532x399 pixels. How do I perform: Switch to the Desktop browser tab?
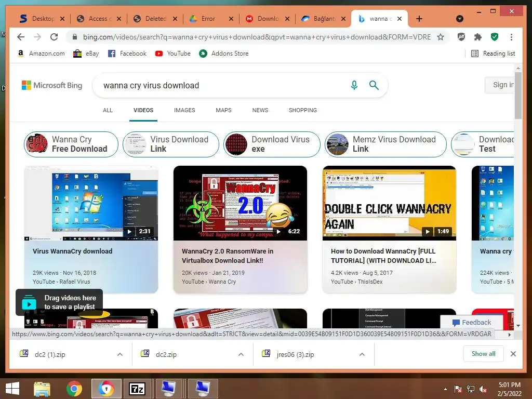[43, 19]
